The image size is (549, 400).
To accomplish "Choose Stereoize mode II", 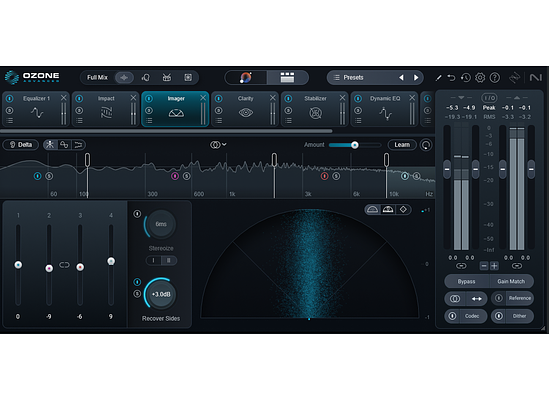I will pyautogui.click(x=169, y=261).
